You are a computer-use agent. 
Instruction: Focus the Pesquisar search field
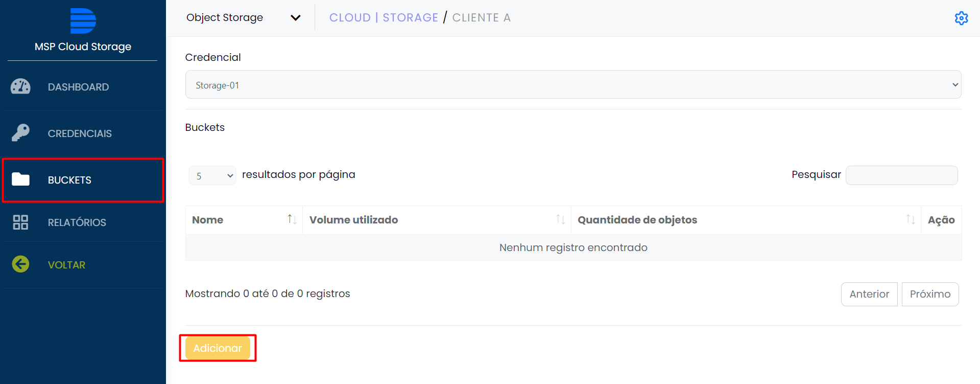pos(901,175)
